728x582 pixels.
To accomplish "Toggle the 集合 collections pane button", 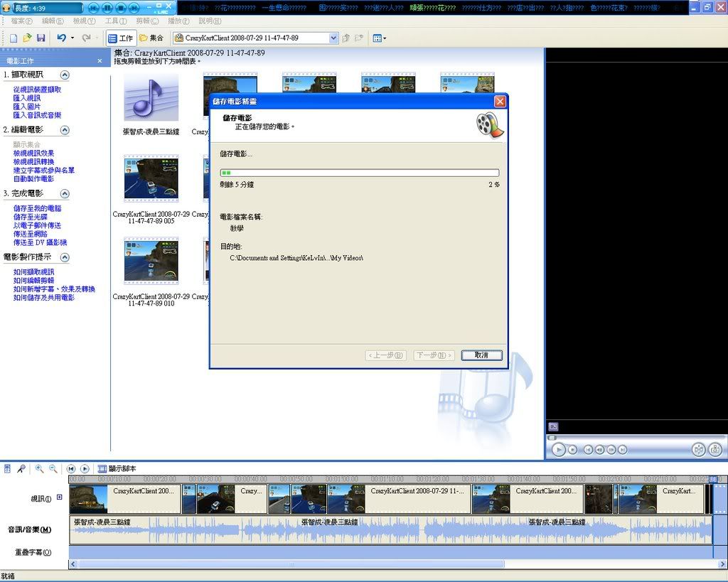I will (151, 38).
